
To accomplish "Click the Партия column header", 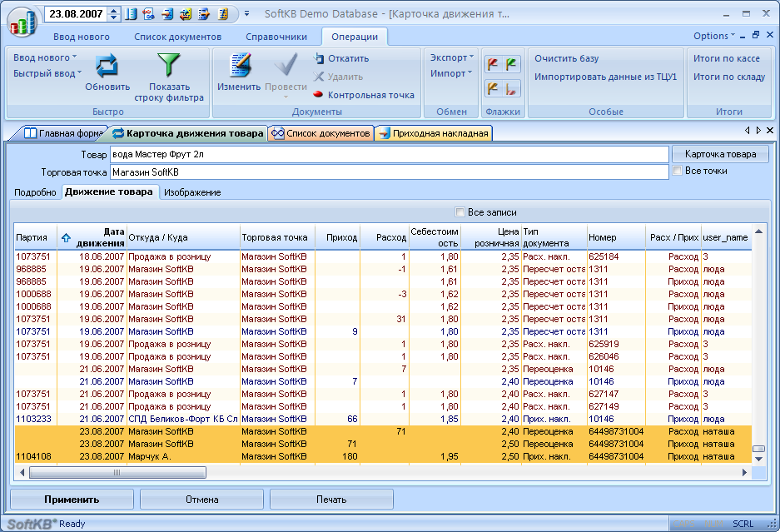I will click(x=35, y=238).
